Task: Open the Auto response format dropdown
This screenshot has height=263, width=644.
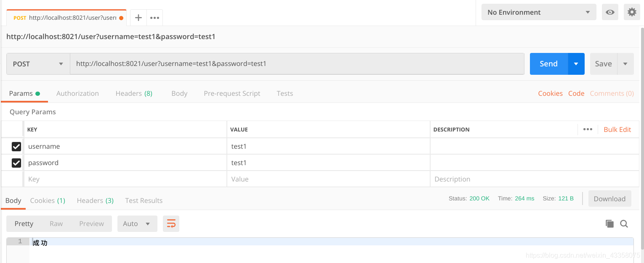Action: [x=137, y=224]
